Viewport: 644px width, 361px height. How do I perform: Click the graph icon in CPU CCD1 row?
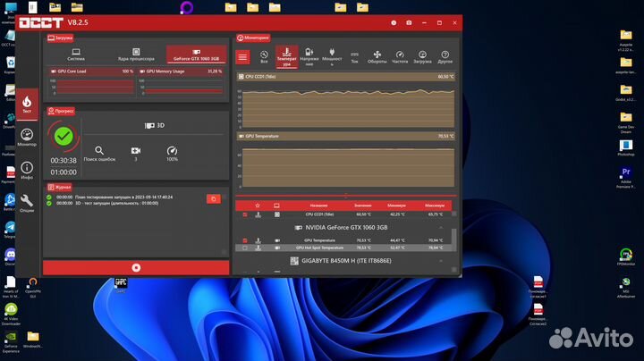point(258,214)
